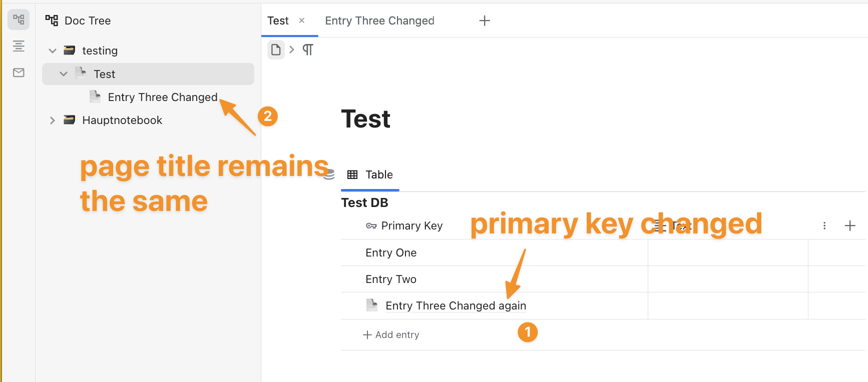Click the Add entry button

point(391,335)
